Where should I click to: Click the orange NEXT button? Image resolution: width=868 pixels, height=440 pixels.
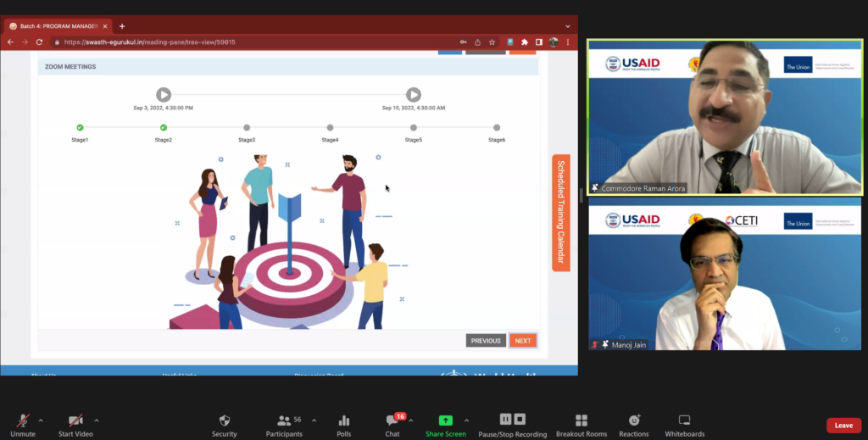pos(523,341)
